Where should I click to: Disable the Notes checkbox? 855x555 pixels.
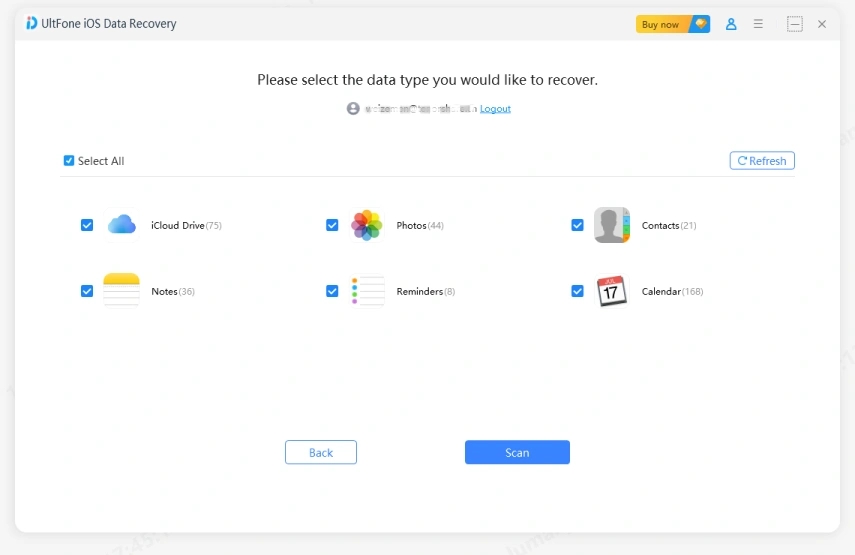click(87, 291)
